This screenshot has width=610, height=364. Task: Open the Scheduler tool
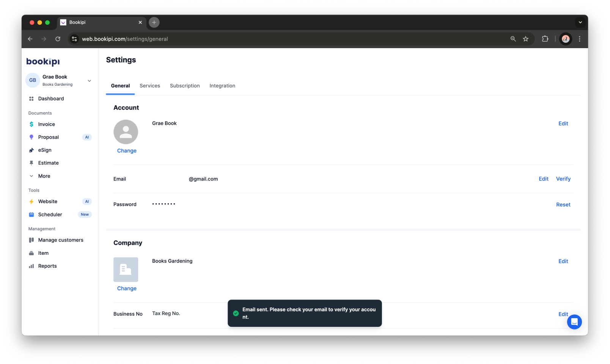coord(49,214)
